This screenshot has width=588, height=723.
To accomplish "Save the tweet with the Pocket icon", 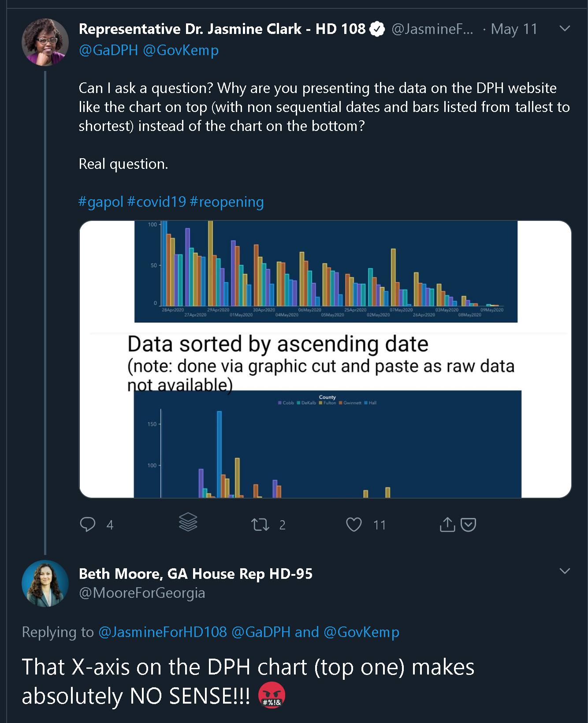I will (x=468, y=525).
